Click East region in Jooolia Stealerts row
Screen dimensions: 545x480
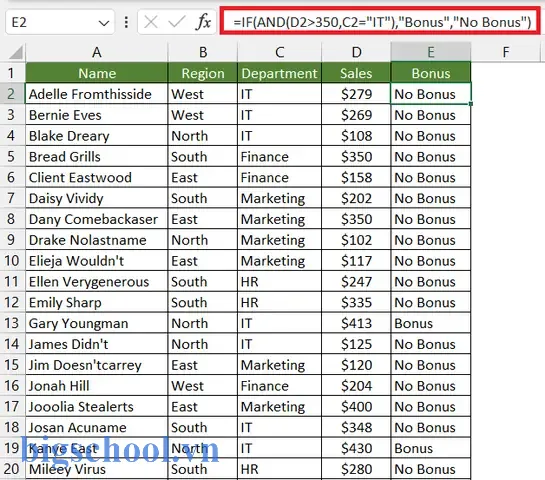click(x=203, y=407)
